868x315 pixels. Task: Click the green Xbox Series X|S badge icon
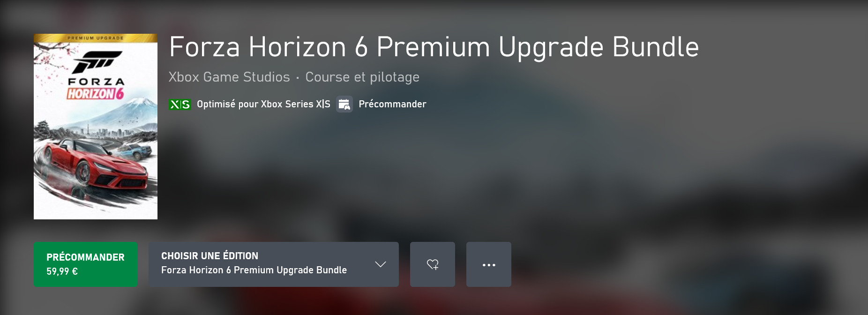(x=180, y=104)
